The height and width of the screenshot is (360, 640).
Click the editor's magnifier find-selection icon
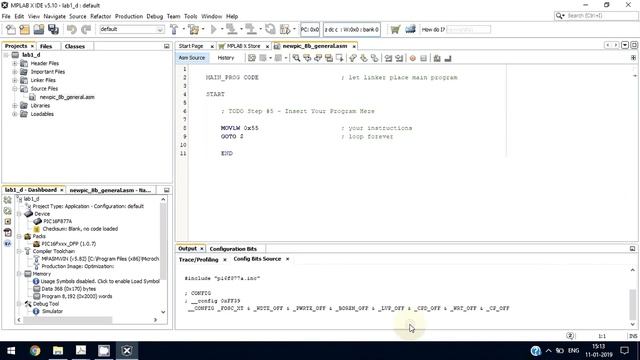296,58
